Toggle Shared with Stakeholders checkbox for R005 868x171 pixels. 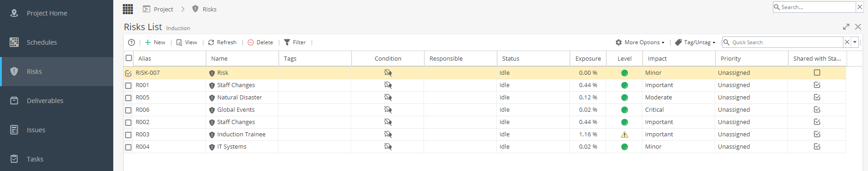coord(817,97)
